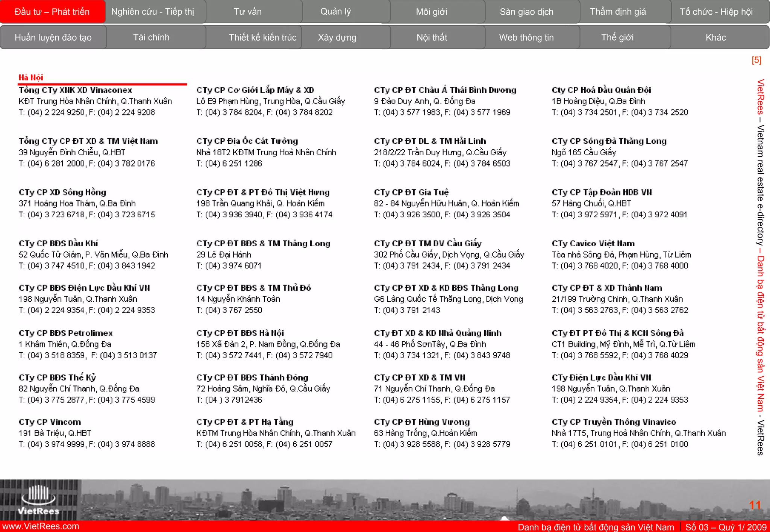
Task: Click CTy CP Cơ Giới Lắp Máy & XD
Action: click(x=255, y=90)
